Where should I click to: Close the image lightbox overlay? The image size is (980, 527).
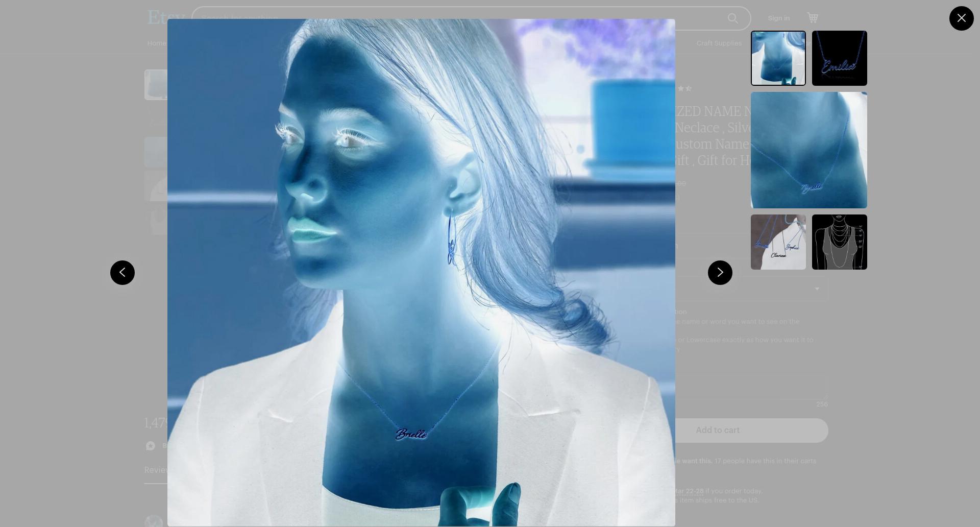coord(961,18)
